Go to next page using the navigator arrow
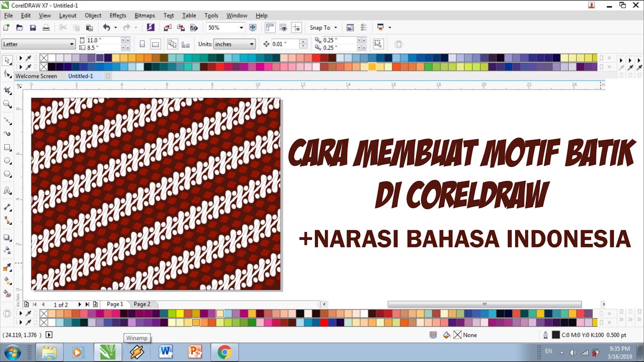This screenshot has height=362, width=644. pos(79,304)
